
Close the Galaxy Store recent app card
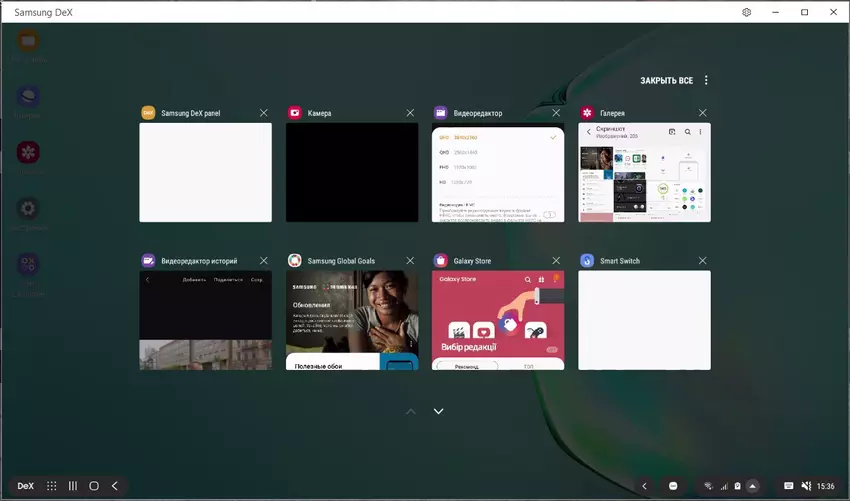(x=556, y=261)
